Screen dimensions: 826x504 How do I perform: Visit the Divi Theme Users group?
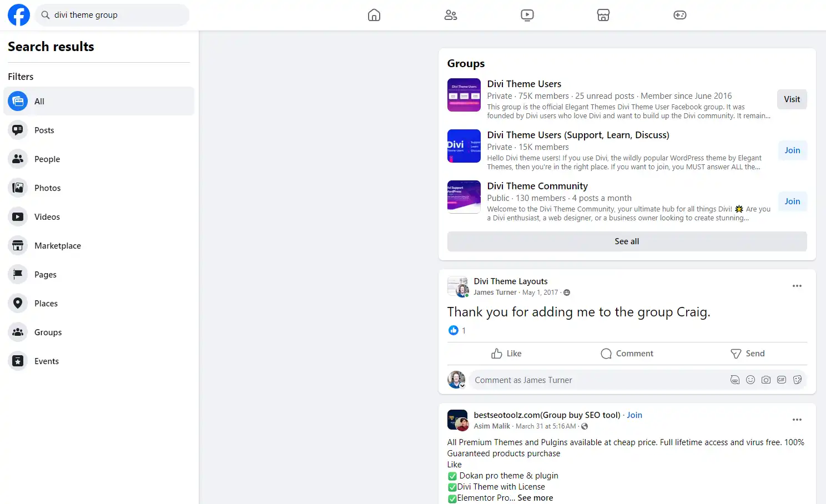click(x=792, y=99)
